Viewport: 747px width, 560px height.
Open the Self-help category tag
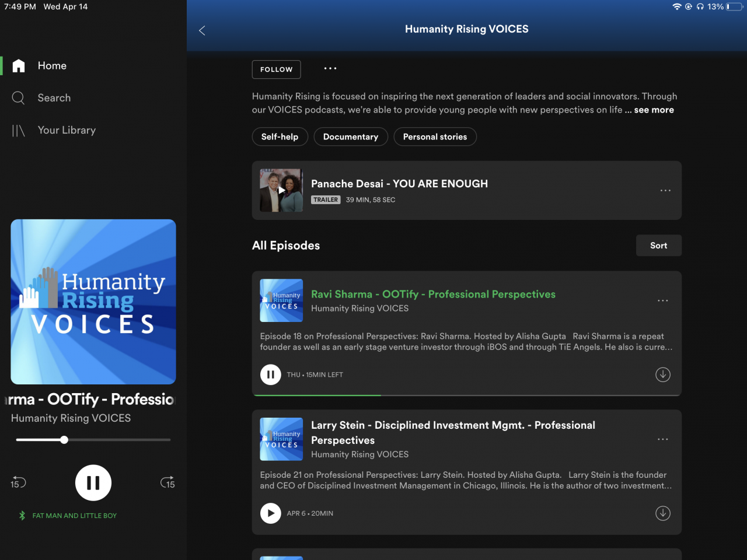pyautogui.click(x=280, y=137)
